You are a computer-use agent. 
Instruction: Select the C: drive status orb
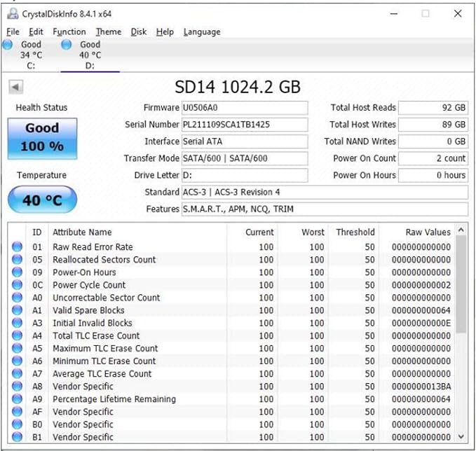pos(8,45)
